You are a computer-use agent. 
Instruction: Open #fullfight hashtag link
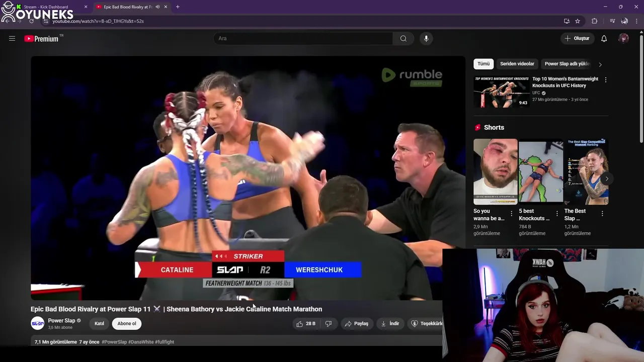tap(165, 342)
